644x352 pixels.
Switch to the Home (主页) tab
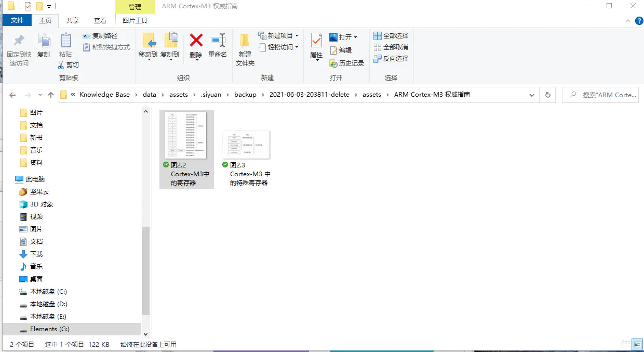[x=45, y=20]
